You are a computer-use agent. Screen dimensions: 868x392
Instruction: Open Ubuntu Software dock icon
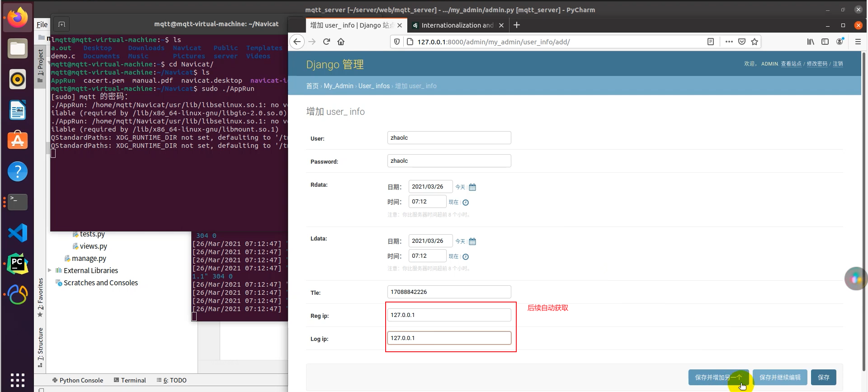click(x=18, y=141)
